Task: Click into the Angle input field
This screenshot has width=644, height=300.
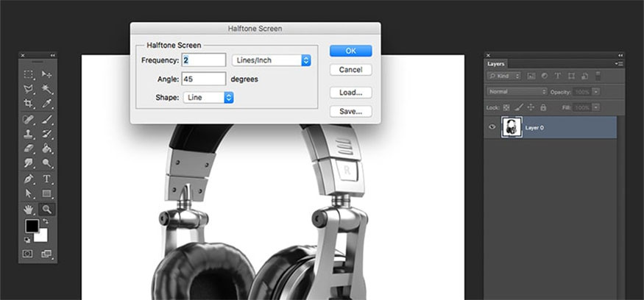Action: (x=204, y=79)
